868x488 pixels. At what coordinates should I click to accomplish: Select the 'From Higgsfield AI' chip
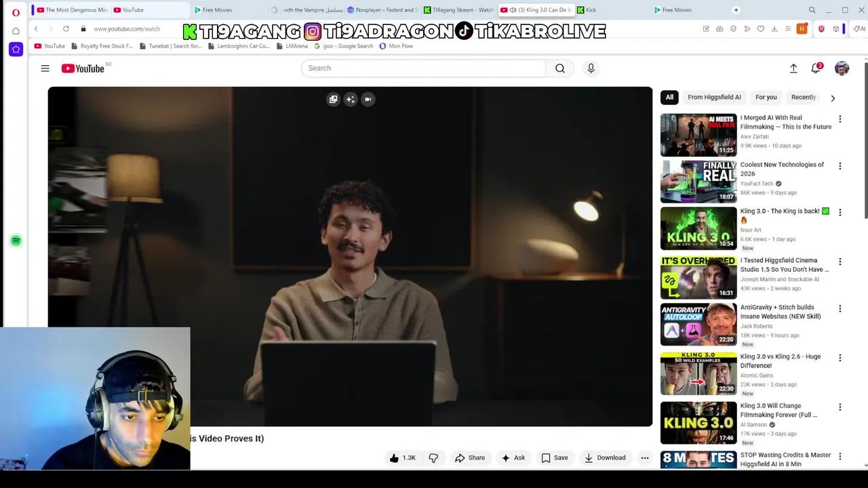[714, 97]
